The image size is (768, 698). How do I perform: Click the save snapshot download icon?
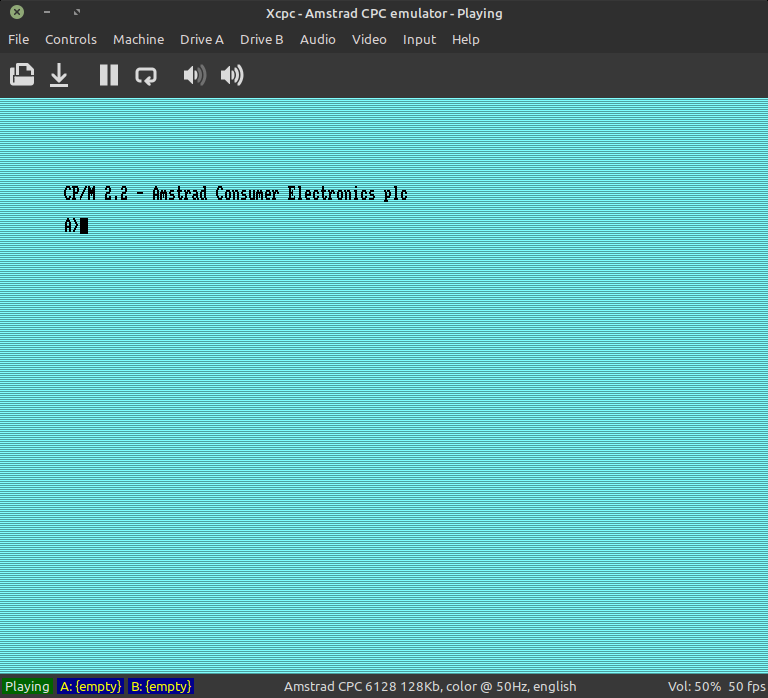[59, 75]
